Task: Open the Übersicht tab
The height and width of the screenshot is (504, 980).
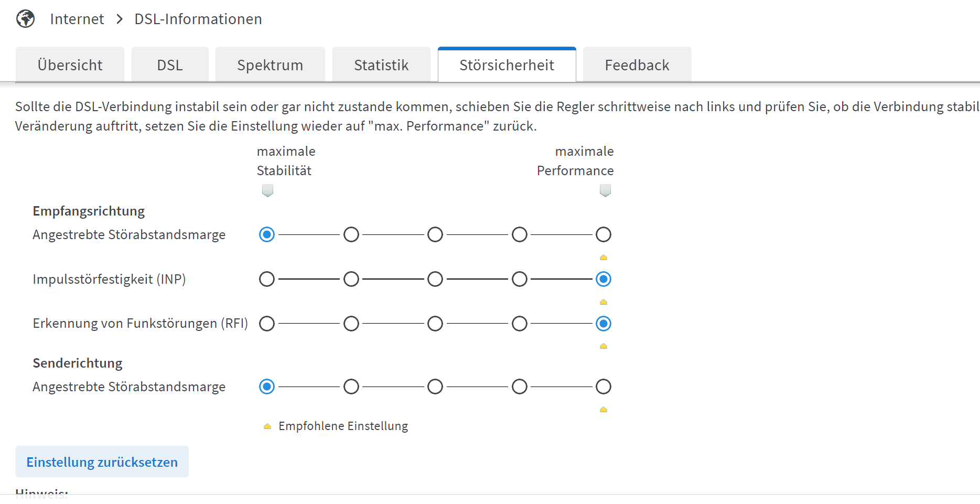Action: [70, 65]
